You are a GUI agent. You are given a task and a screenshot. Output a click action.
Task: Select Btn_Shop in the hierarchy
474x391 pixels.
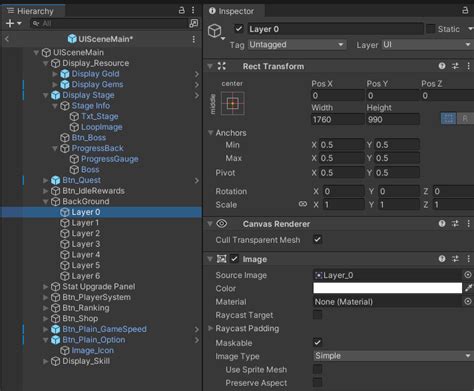(80, 318)
